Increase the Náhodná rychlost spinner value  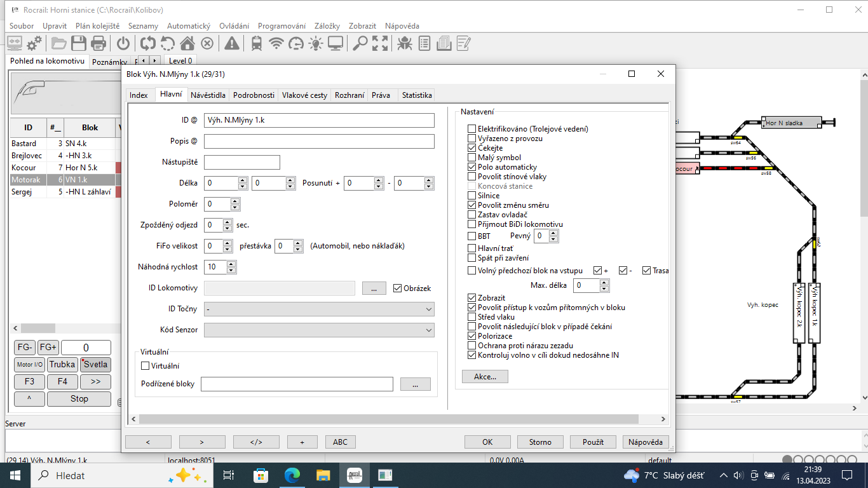232,264
